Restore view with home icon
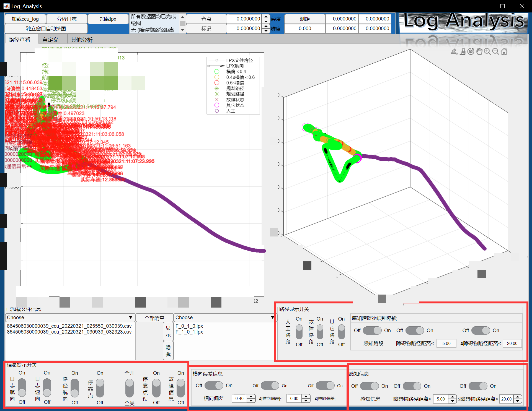The image size is (532, 411). pos(504,51)
